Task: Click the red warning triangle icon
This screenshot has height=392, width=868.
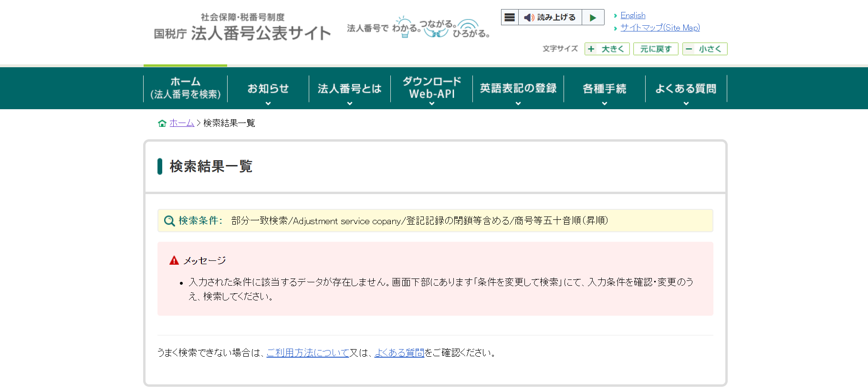Action: [174, 260]
